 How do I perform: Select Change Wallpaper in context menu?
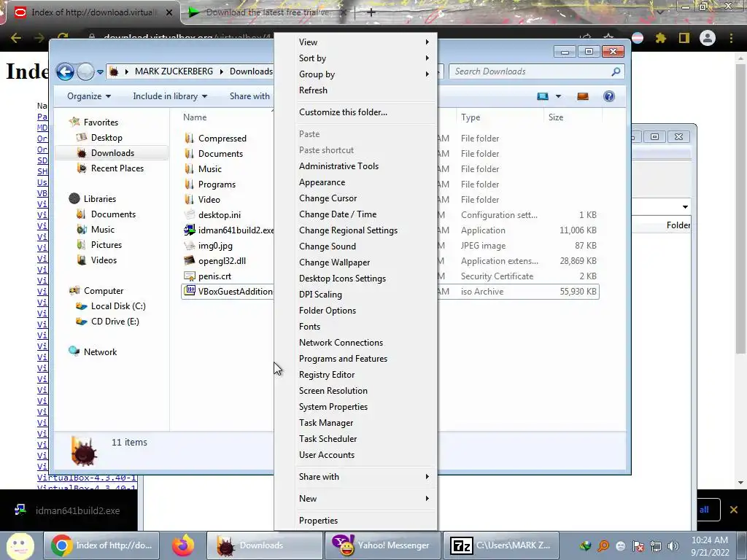tap(365, 262)
